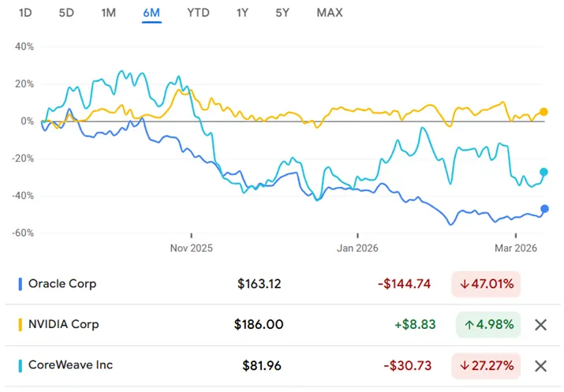Click Oracle's red down-arrow 47.01% badge
Image resolution: width=564 pixels, height=392 pixels.
[486, 283]
